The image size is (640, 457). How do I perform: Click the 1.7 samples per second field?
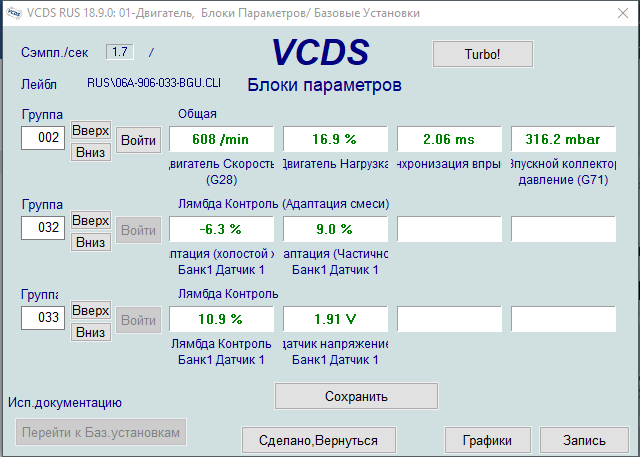tap(120, 52)
